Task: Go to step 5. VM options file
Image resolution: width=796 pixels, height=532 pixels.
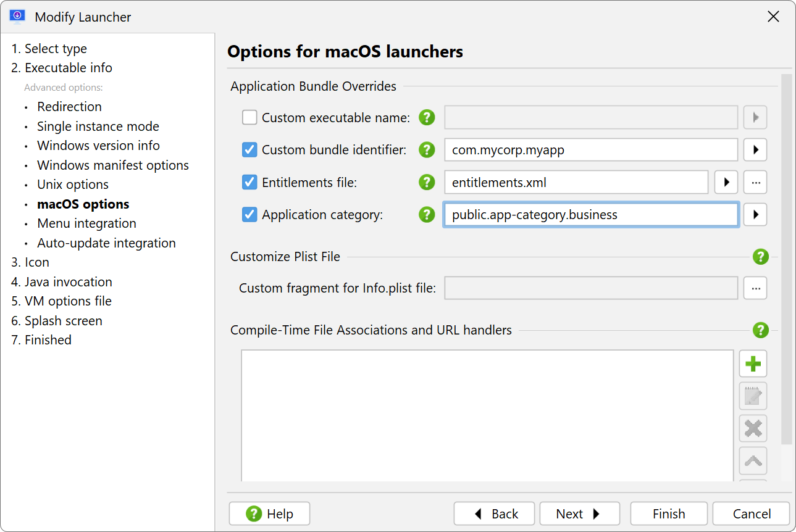Action: 61,301
